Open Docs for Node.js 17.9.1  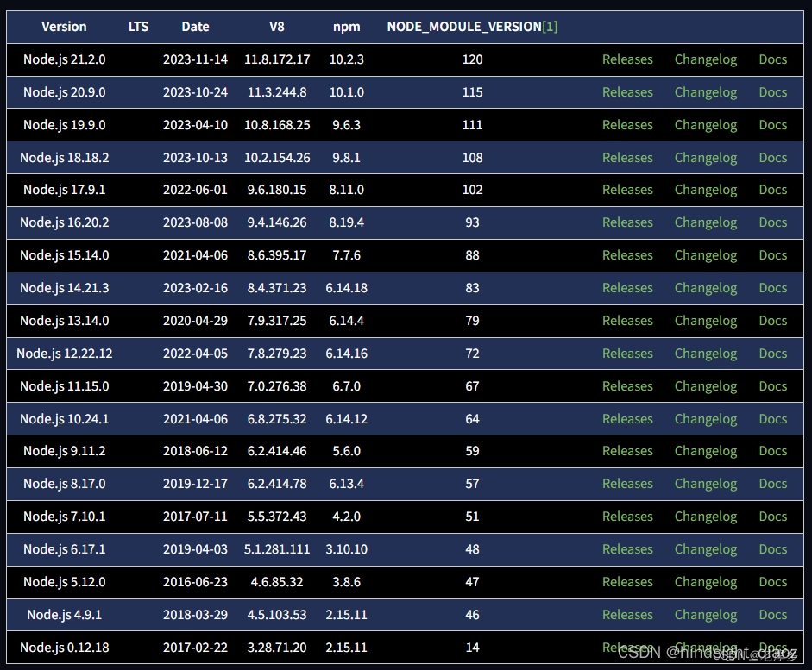[x=772, y=190]
